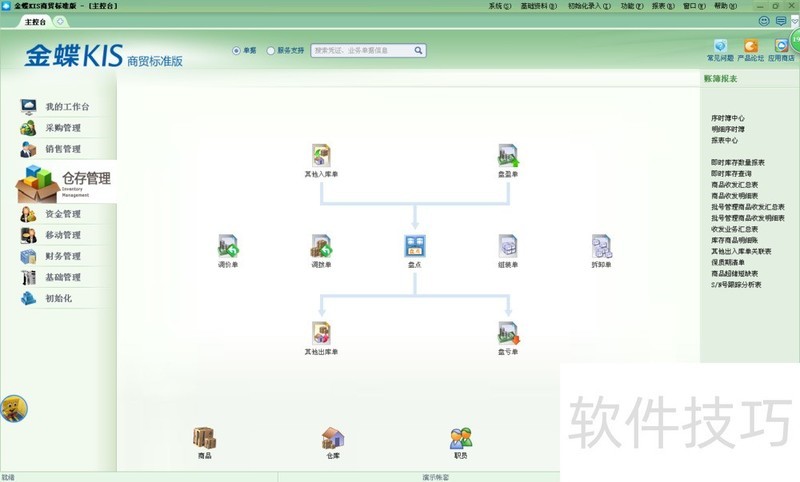Open the 基础资料 menu

538,6
